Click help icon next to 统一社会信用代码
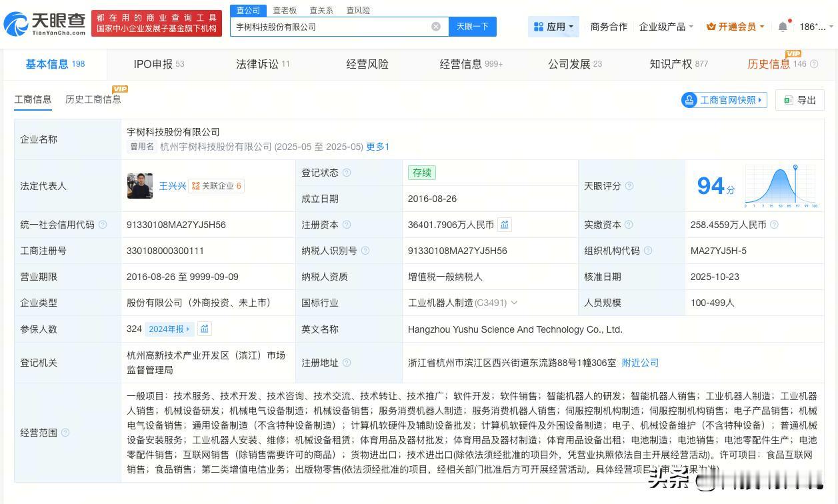This screenshot has height=504, width=838. [x=103, y=225]
